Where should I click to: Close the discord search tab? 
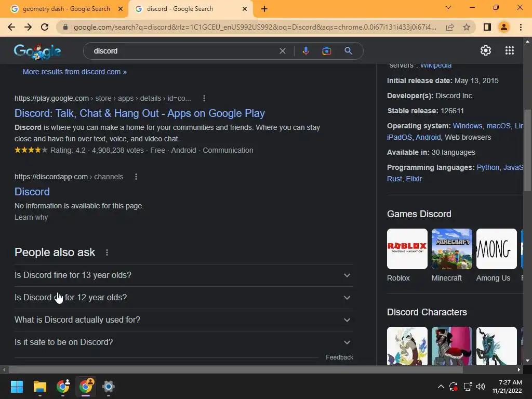tap(245, 9)
